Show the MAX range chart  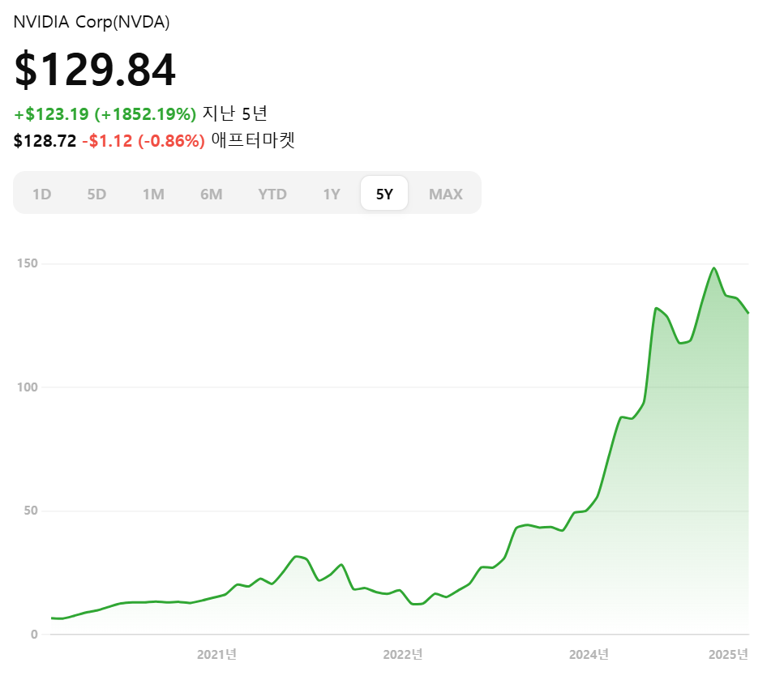point(446,194)
